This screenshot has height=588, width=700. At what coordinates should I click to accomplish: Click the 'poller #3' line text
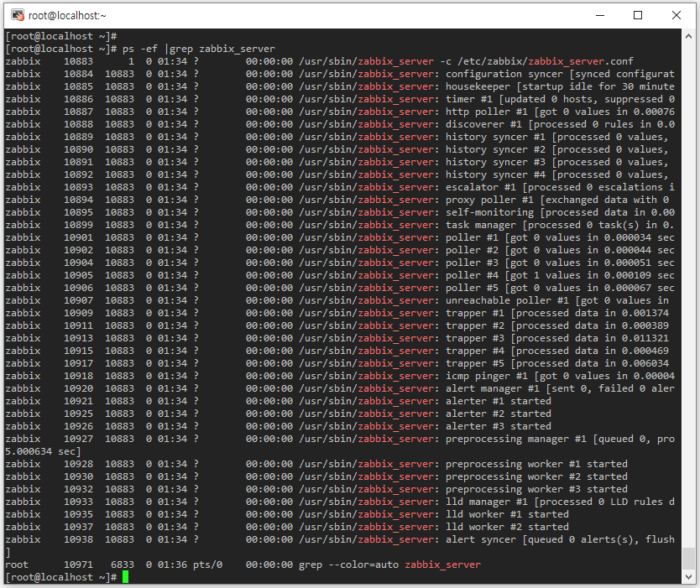click(472, 263)
